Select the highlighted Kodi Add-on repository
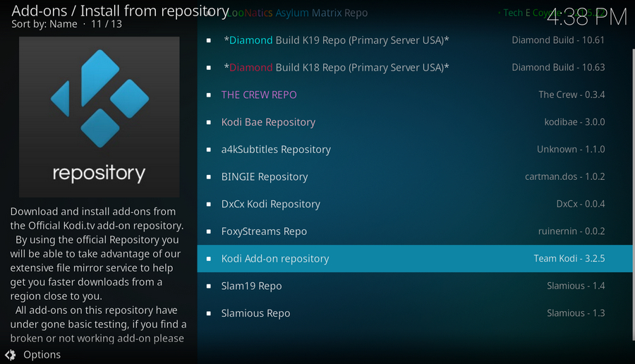Image resolution: width=635 pixels, height=364 pixels. (415, 258)
